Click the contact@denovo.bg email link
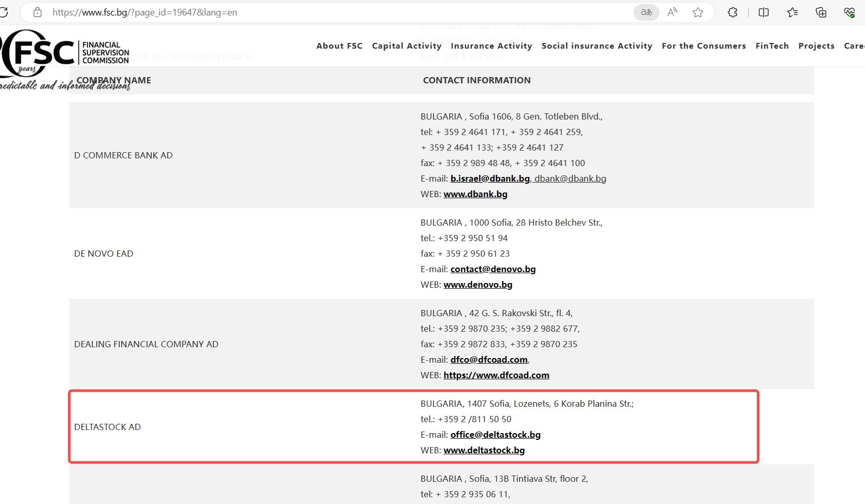865x504 pixels. coord(493,269)
